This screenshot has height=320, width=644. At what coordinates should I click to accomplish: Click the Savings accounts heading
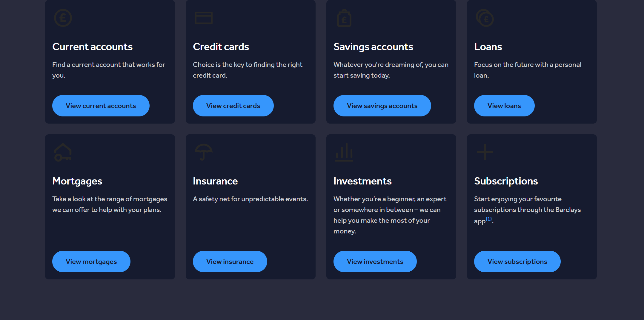tap(373, 47)
